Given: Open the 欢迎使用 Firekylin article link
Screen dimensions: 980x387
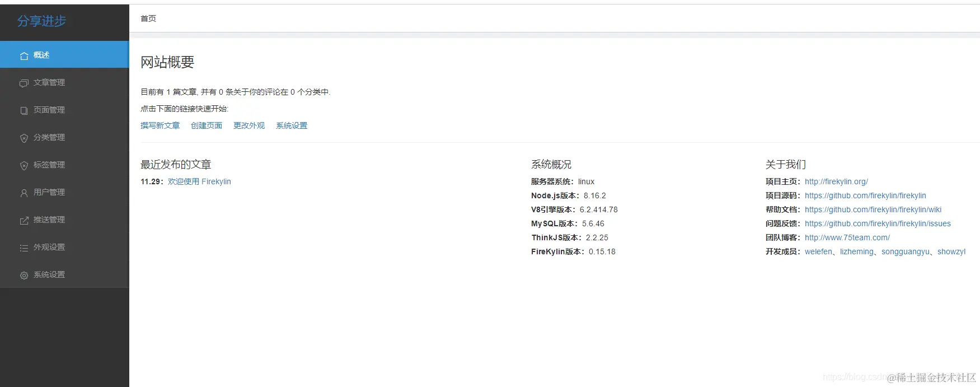Looking at the screenshot, I should click(x=199, y=181).
